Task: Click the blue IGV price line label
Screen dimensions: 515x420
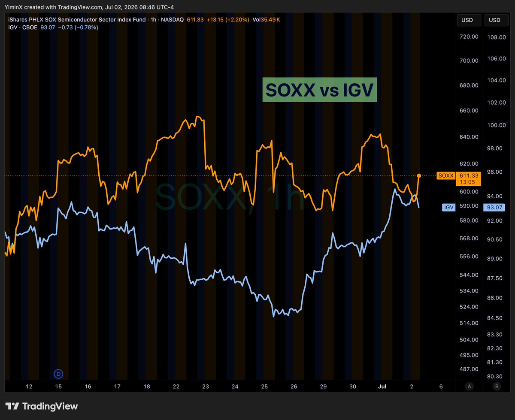Action: tap(448, 207)
